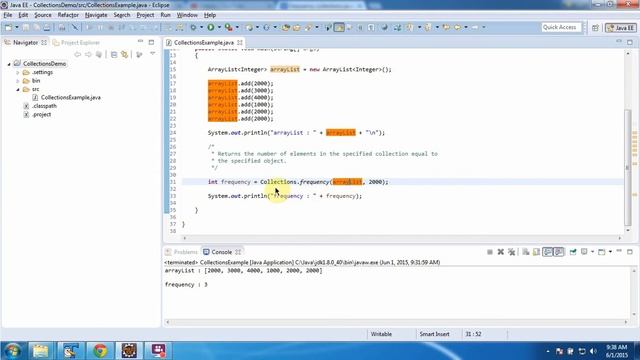Click the Remove All Terminated Launches icon
Image resolution: width=640 pixels, height=360 pixels.
(x=511, y=252)
